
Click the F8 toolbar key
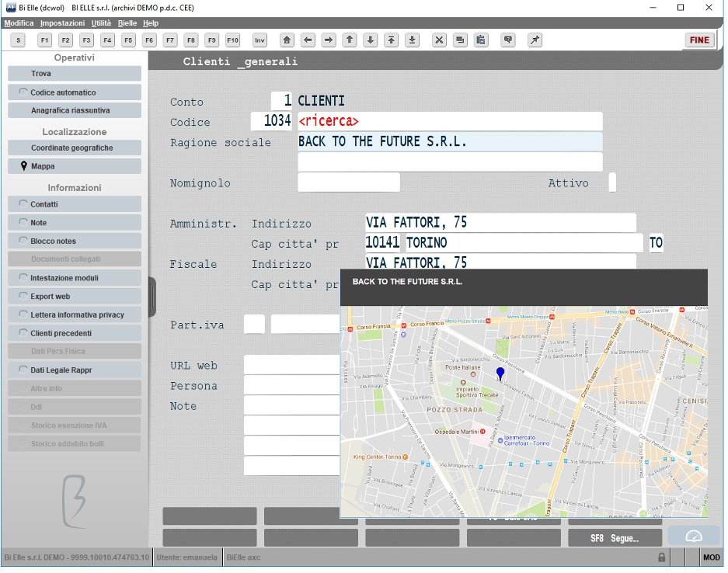point(191,40)
